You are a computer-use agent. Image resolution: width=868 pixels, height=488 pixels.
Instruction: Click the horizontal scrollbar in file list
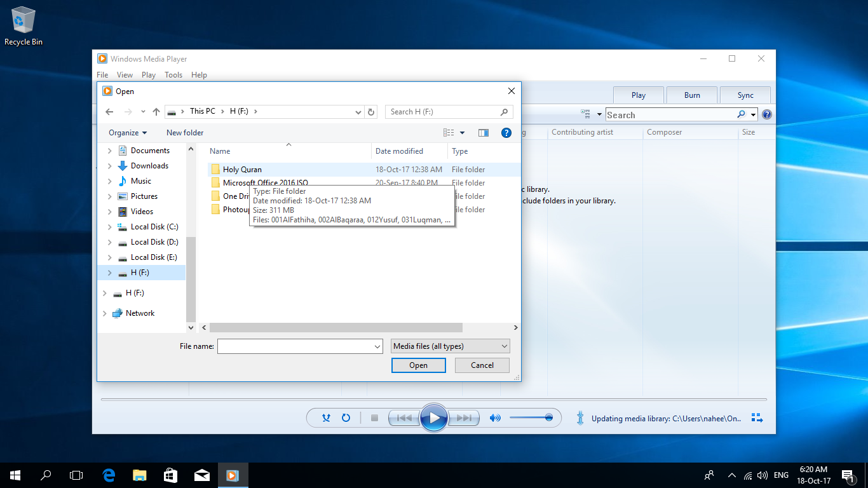click(x=336, y=328)
